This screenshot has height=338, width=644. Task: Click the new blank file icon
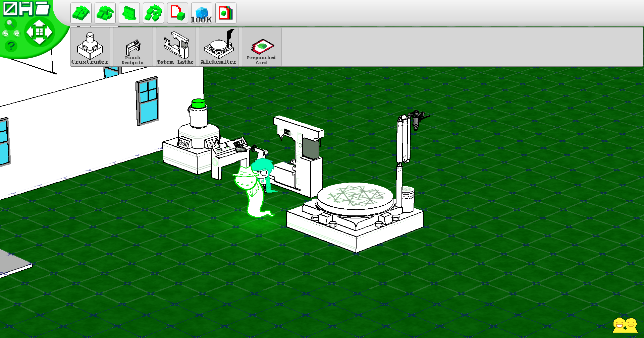(x=10, y=9)
